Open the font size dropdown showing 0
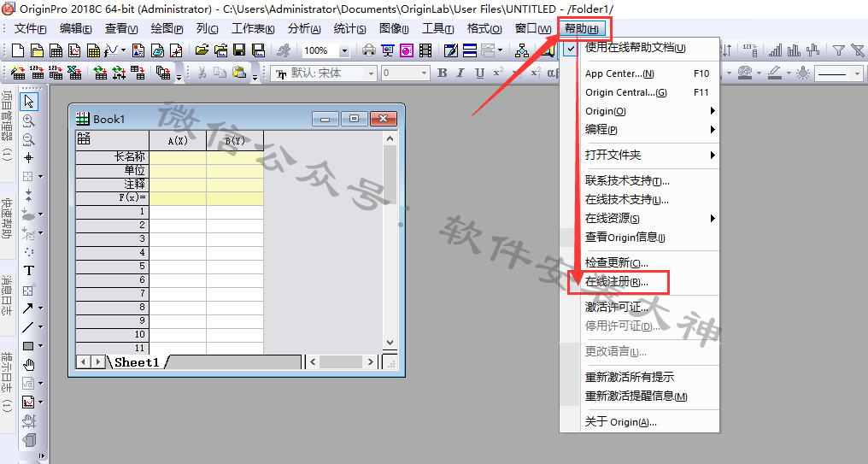 pos(424,73)
